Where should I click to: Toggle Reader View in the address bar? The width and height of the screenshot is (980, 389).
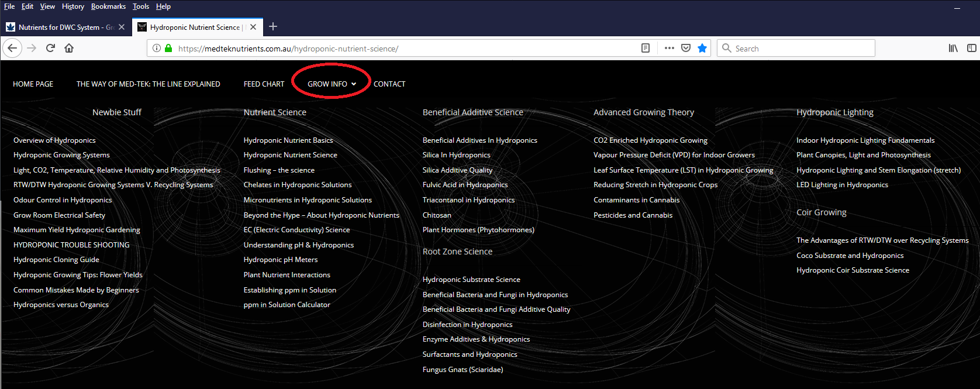(x=646, y=48)
